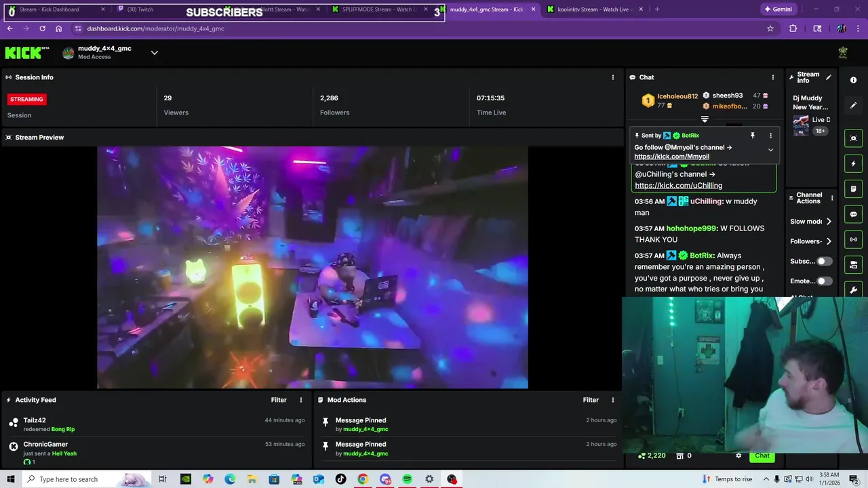868x488 pixels.
Task: Toggle Subscribers-only chat switch
Action: (x=824, y=261)
